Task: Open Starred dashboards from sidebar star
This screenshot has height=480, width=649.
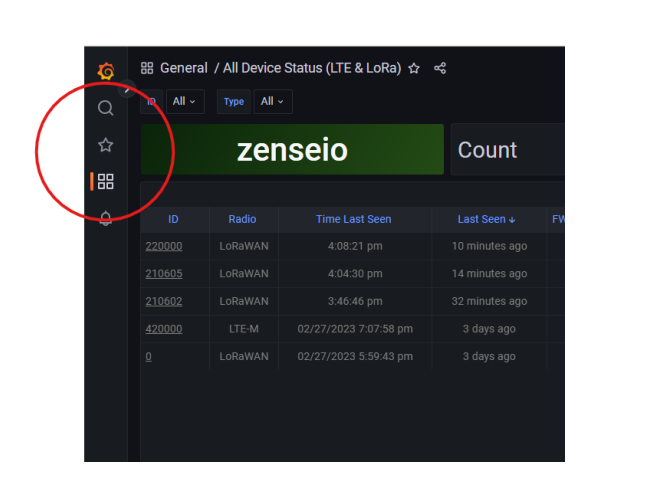Action: pos(106,145)
